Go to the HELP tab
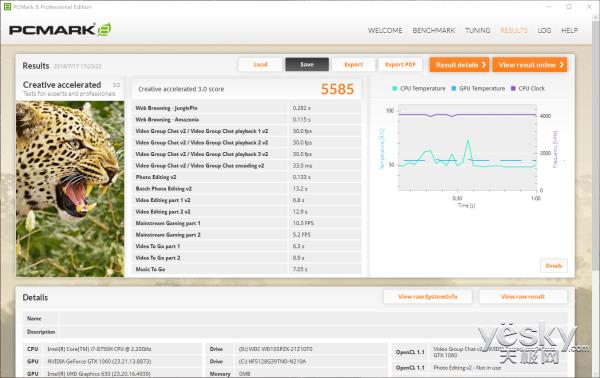Image resolution: width=600 pixels, height=378 pixels. [x=569, y=31]
